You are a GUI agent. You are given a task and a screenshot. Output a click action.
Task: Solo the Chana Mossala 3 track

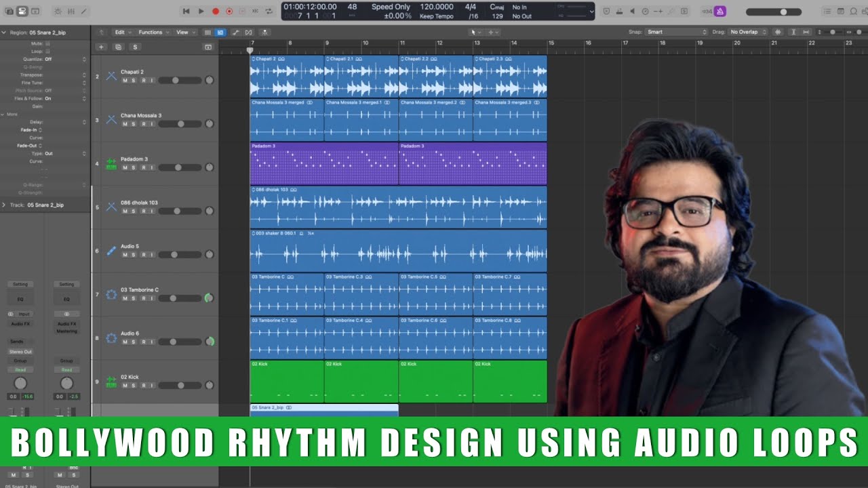[134, 124]
